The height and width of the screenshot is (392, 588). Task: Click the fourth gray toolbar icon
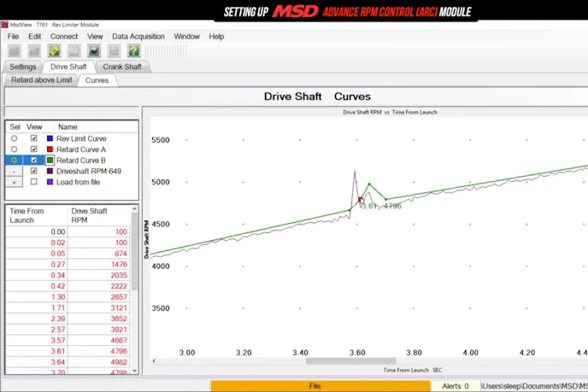pos(74,51)
